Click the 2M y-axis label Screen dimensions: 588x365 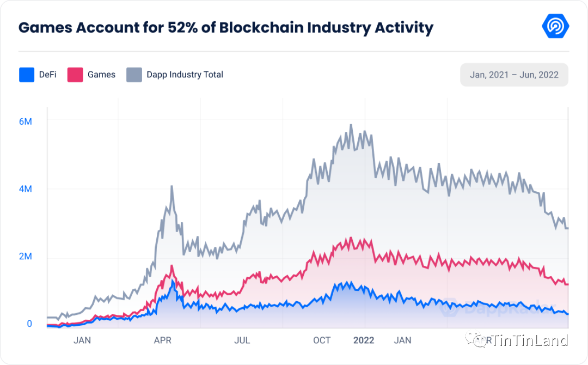tap(26, 256)
